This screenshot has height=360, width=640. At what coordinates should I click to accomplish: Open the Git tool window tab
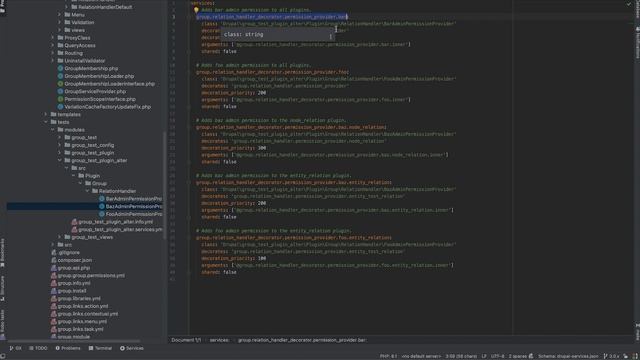[16, 348]
